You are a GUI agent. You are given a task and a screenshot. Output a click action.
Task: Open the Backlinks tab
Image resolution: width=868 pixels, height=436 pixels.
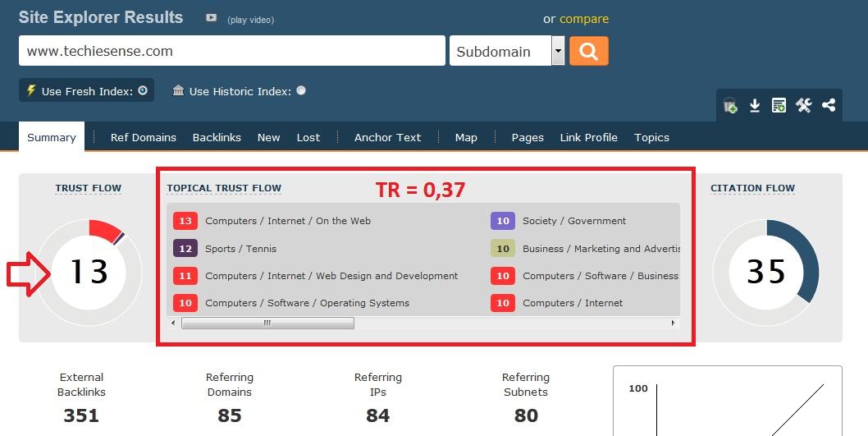point(217,137)
